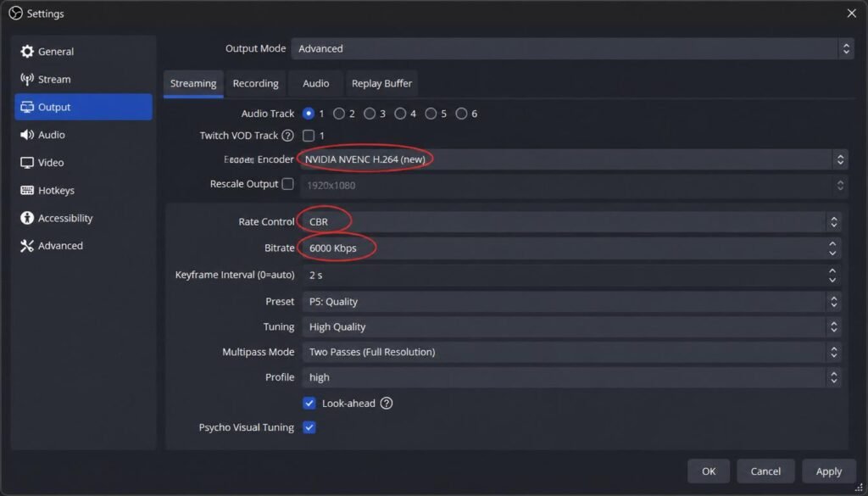Click the OBS logo in the title bar
868x496 pixels.
15,14
